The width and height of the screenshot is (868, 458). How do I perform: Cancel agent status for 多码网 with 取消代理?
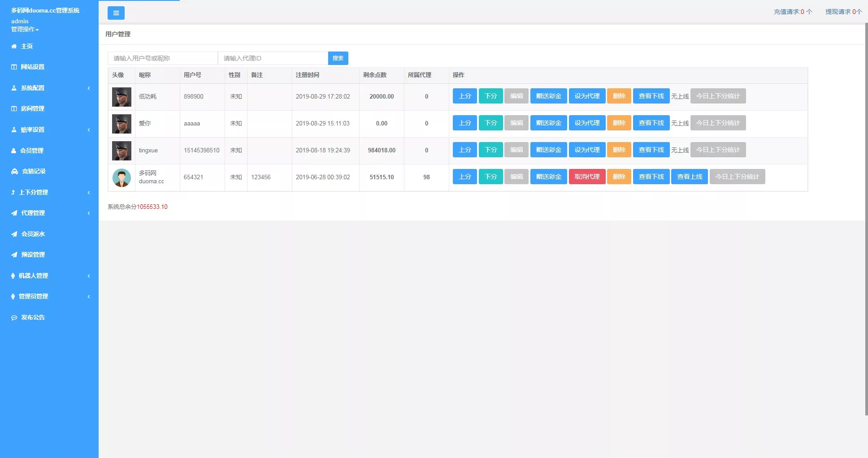[x=587, y=177]
